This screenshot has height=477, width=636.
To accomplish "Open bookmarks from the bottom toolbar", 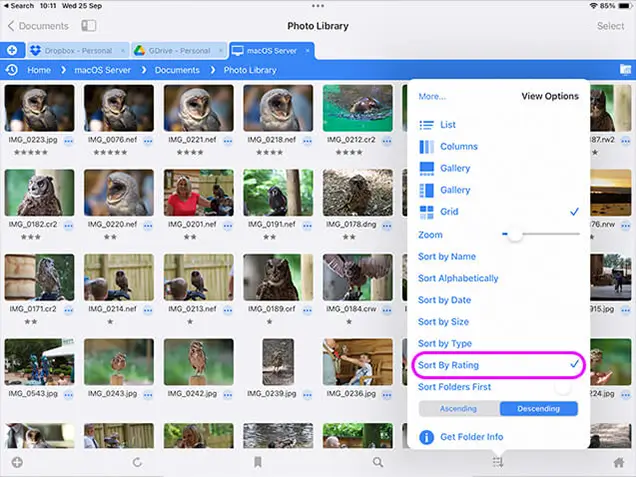I will (x=257, y=463).
